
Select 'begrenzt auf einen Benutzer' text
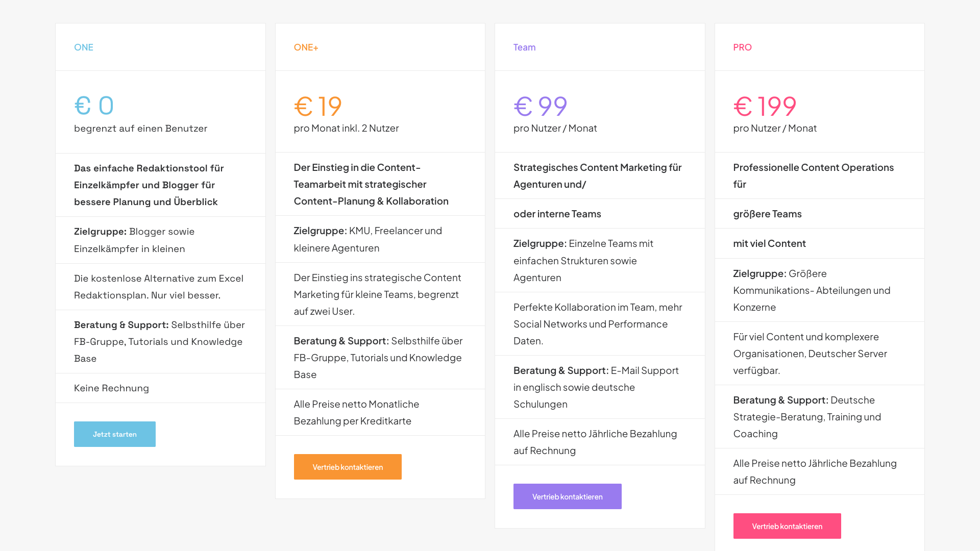point(141,129)
